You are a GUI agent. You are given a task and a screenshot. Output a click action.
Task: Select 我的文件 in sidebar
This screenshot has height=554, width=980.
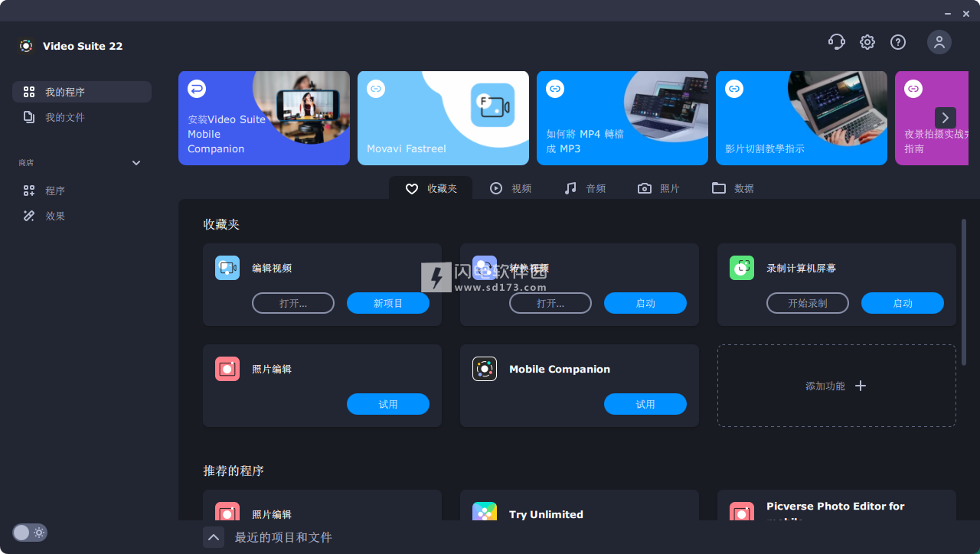(82, 117)
